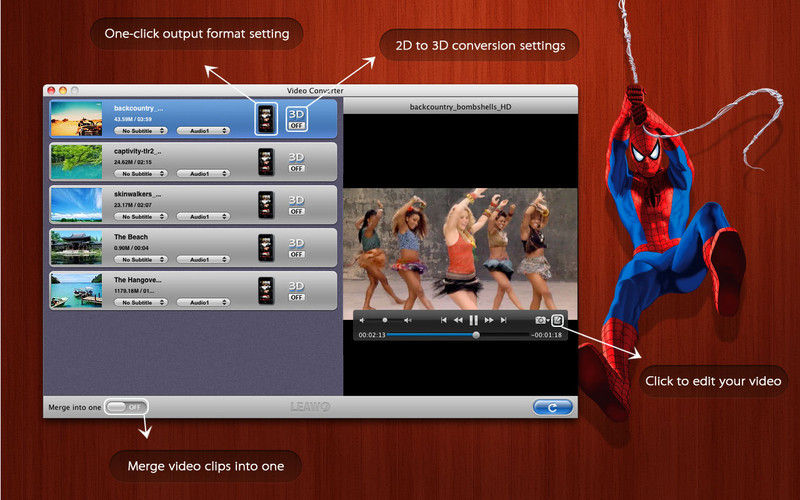Open the video editor with edit icon
Screen dimensions: 800x500
click(x=558, y=320)
